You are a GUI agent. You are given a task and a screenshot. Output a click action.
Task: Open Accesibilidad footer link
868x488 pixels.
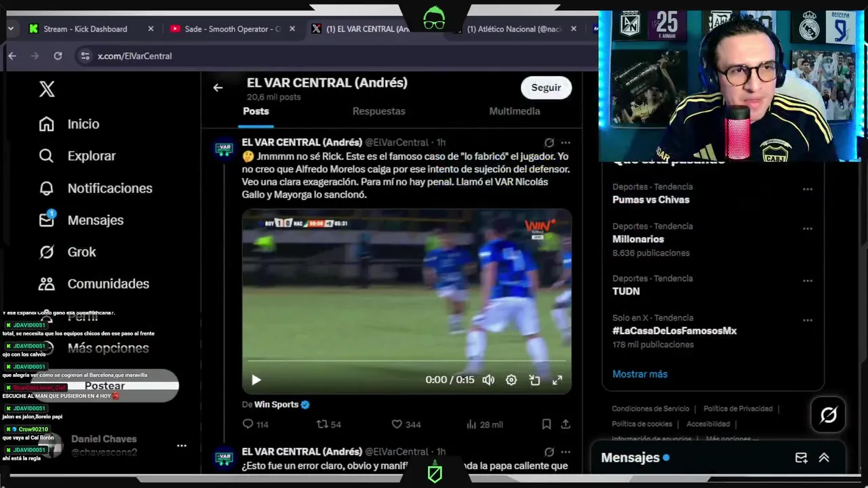click(708, 424)
